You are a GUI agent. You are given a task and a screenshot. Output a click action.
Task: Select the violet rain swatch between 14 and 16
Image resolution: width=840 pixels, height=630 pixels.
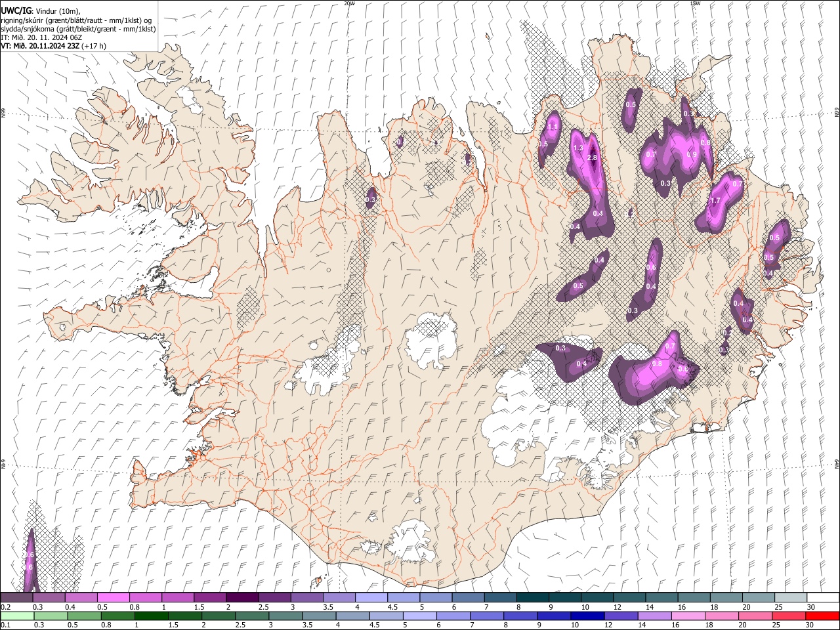[x=654, y=616]
